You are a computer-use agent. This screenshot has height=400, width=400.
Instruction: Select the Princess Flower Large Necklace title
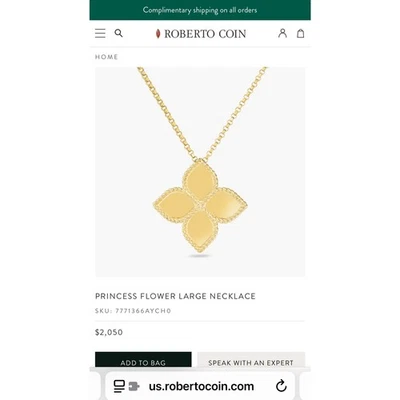pyautogui.click(x=175, y=296)
